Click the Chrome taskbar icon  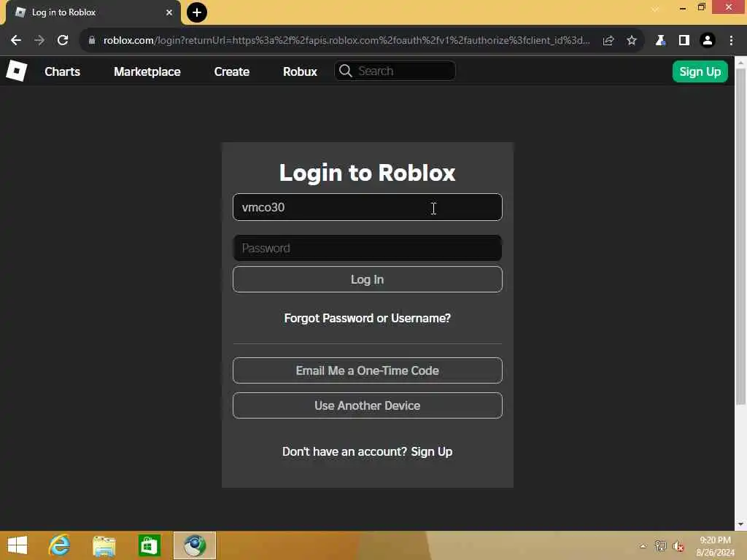195,545
